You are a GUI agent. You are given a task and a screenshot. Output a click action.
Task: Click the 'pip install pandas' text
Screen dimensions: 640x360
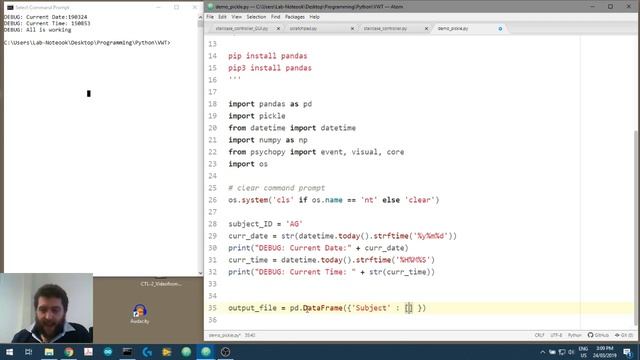pos(268,56)
